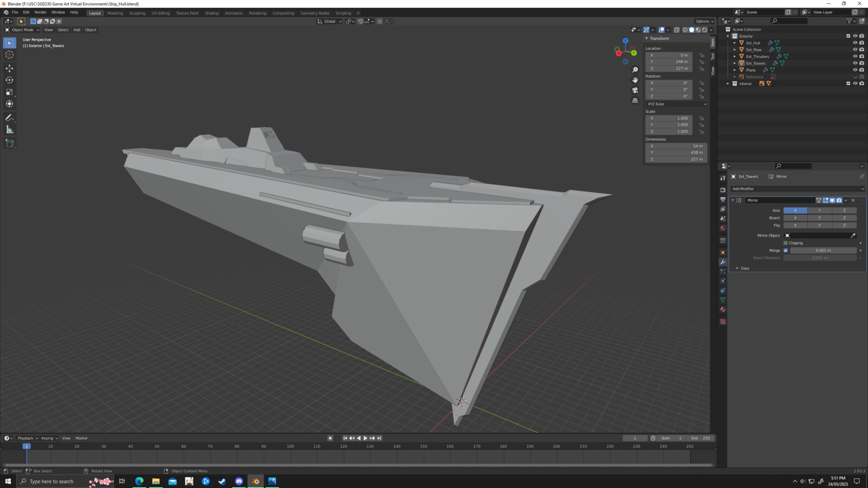
Task: Toggle Mirror modifier edit mode display
Action: coord(826,200)
